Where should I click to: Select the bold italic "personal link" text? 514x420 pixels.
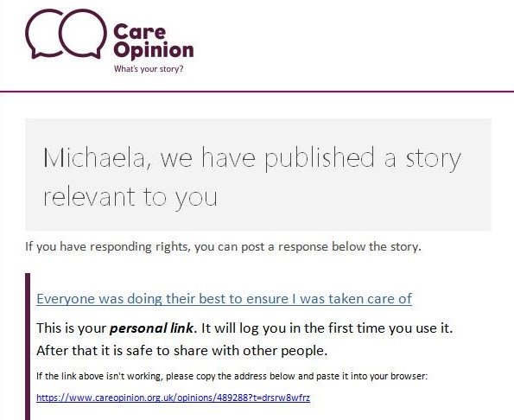coord(151,328)
